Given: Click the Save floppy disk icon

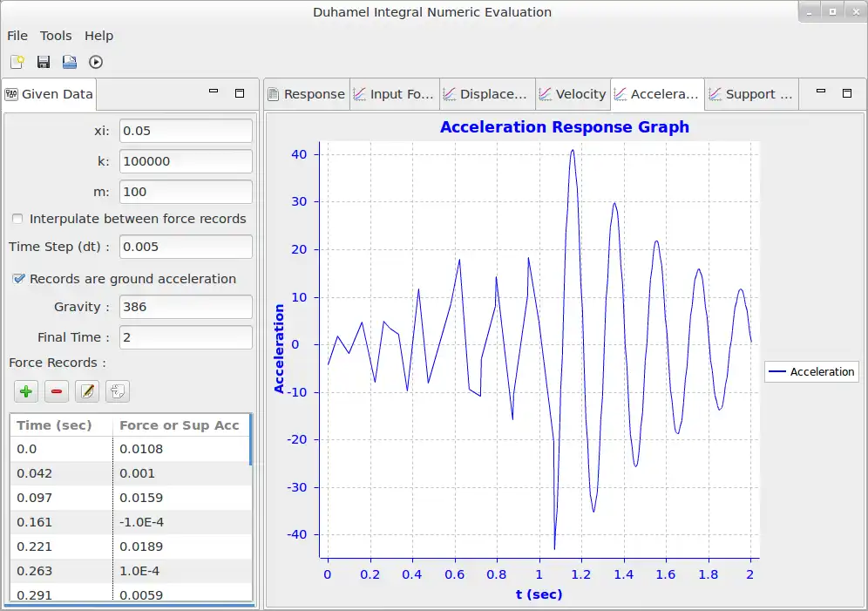Looking at the screenshot, I should (x=44, y=62).
